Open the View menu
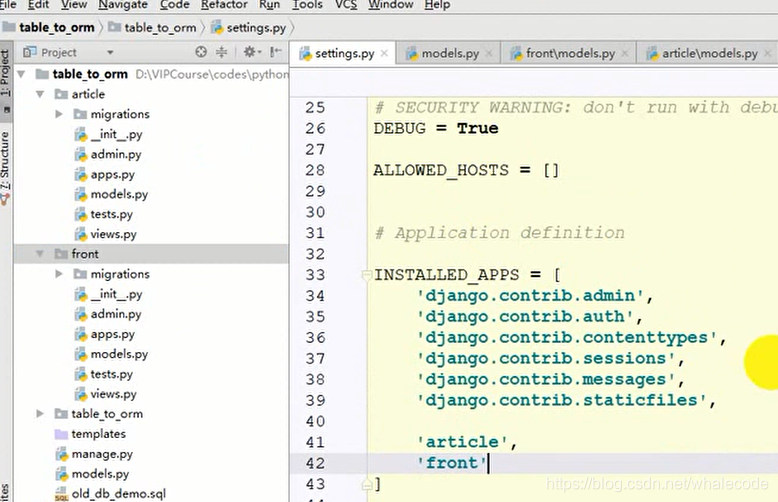This screenshot has height=502, width=778. pyautogui.click(x=74, y=4)
